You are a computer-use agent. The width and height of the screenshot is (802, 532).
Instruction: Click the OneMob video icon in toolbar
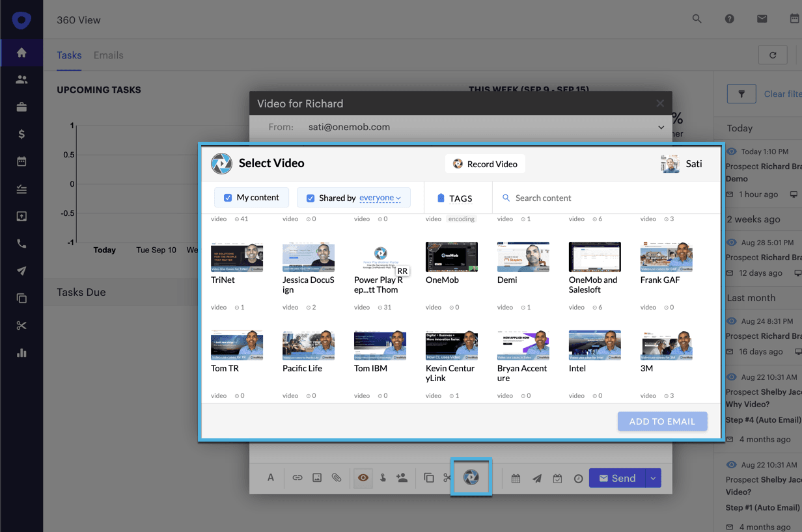point(471,477)
